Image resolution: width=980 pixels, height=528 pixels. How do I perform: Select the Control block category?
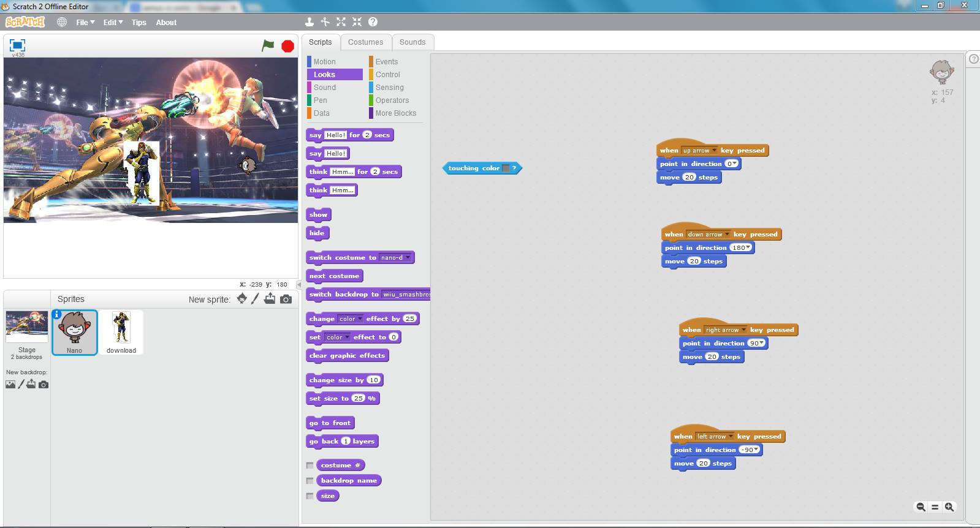pyautogui.click(x=396, y=75)
